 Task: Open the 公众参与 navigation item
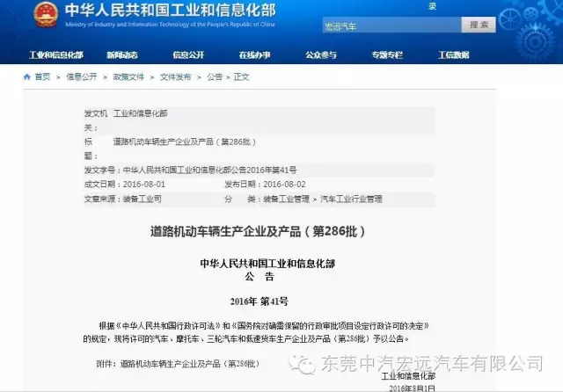[x=320, y=54]
